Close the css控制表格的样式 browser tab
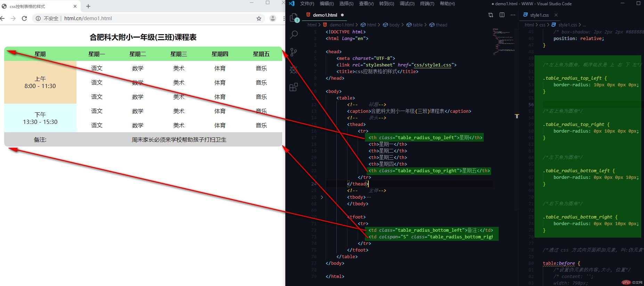644x286 pixels. point(75,6)
